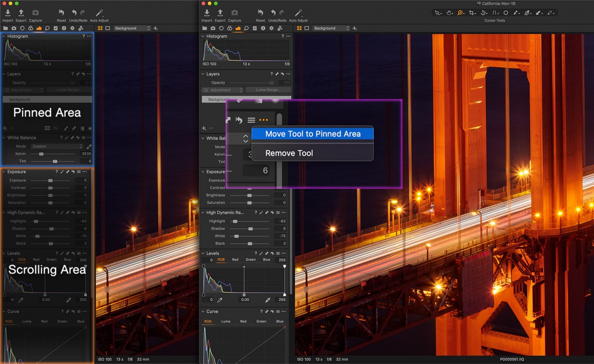Click "Remove Tool" in the context menu
The height and width of the screenshot is (364, 594).
point(289,153)
